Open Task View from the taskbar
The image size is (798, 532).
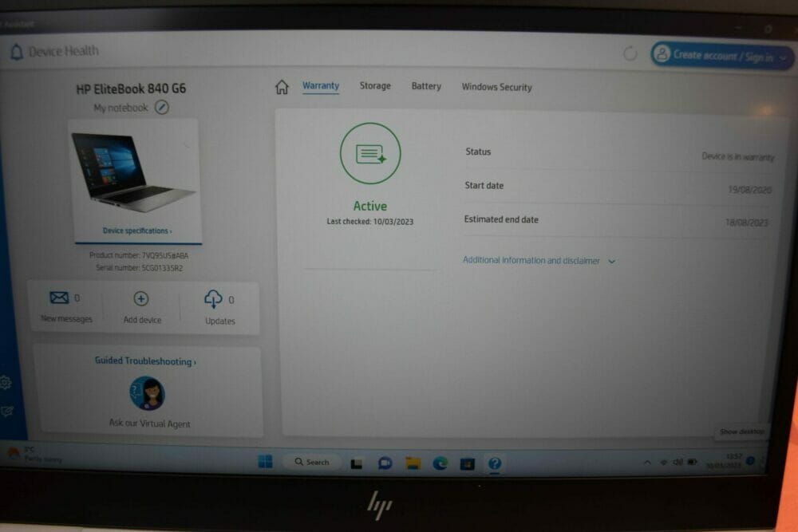[356, 463]
